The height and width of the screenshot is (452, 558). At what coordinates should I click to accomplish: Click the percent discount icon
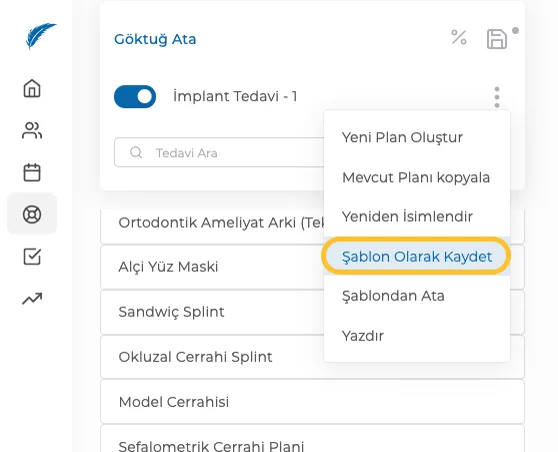coord(459,37)
